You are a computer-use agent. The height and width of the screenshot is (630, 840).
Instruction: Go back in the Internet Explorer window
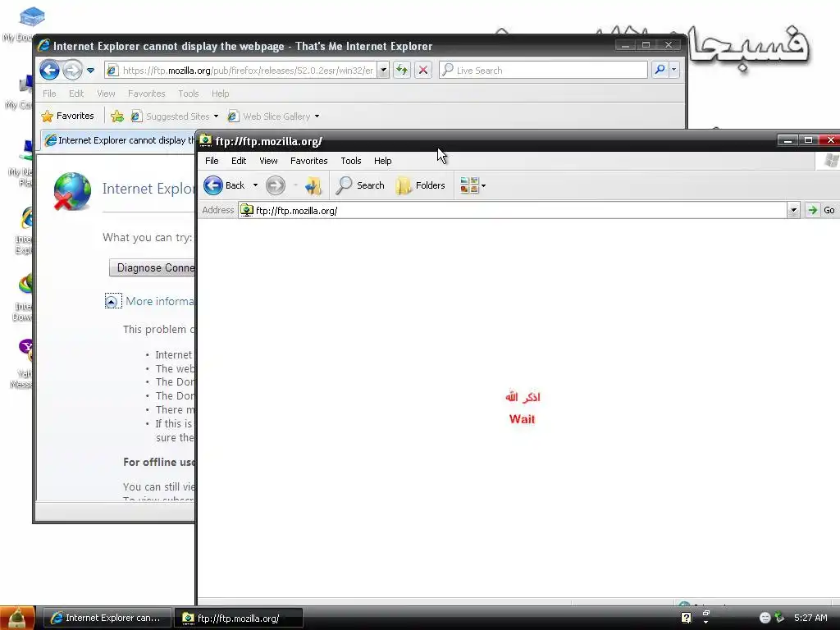[x=49, y=71]
